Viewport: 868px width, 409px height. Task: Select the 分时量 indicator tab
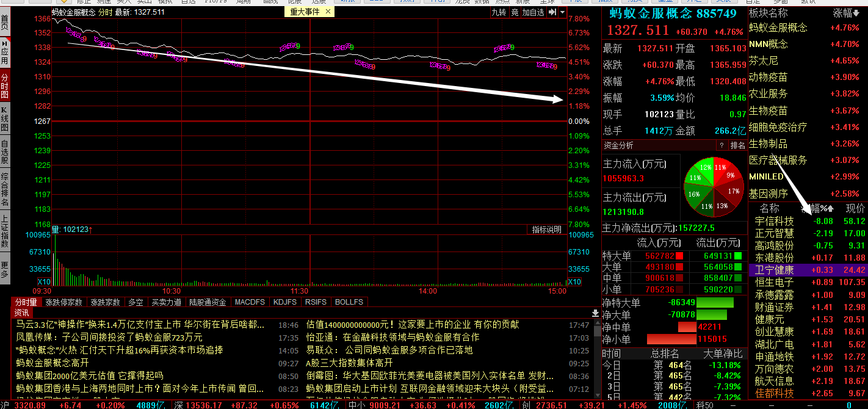click(x=26, y=302)
